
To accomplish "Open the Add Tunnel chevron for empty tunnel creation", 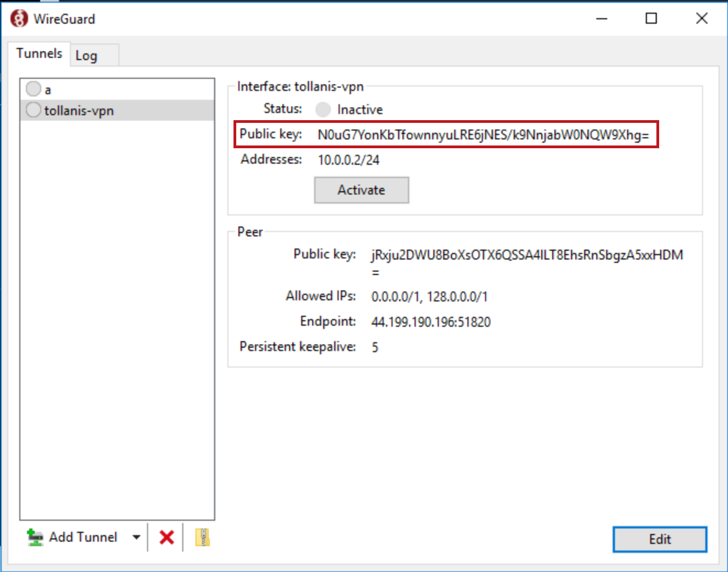I will tap(135, 537).
